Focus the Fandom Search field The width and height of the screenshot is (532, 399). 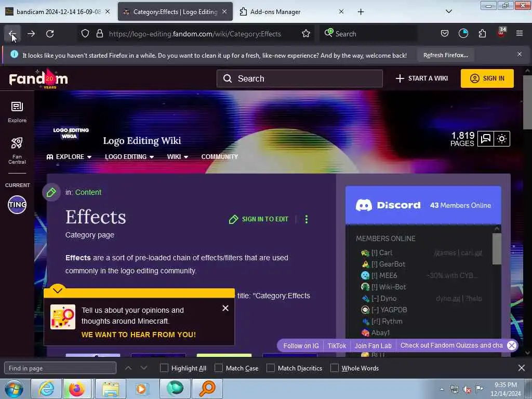click(x=300, y=79)
